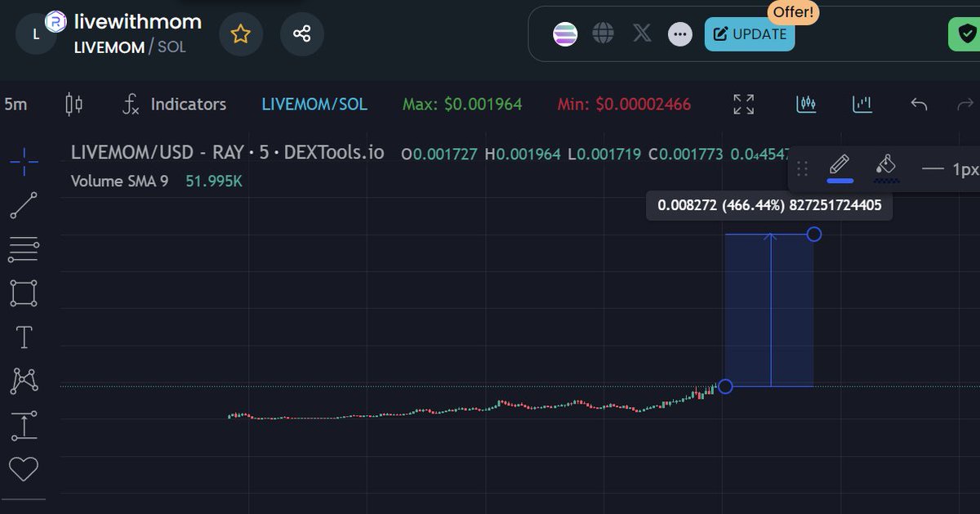Screen dimensions: 980x514
Task: Toggle fullscreen chart mode
Action: 743,104
